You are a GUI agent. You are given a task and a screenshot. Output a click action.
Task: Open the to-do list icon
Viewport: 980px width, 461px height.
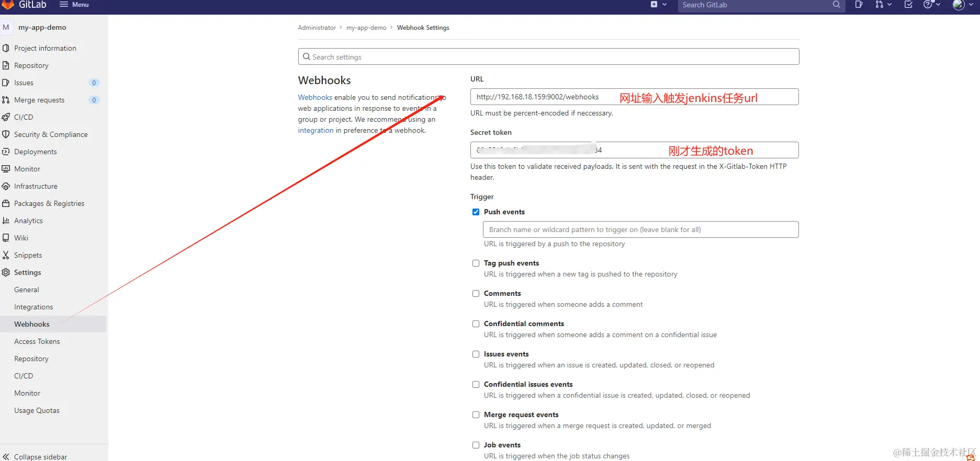tap(908, 5)
